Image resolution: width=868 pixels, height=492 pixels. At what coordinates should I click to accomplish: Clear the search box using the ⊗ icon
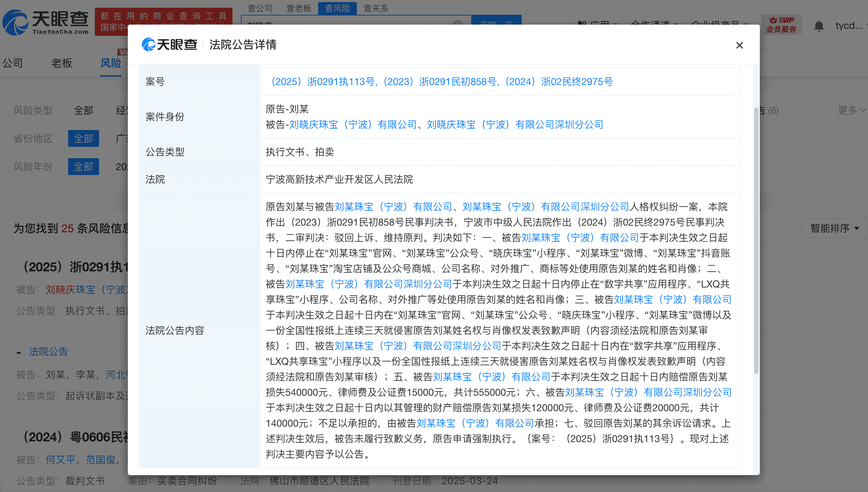(x=458, y=23)
